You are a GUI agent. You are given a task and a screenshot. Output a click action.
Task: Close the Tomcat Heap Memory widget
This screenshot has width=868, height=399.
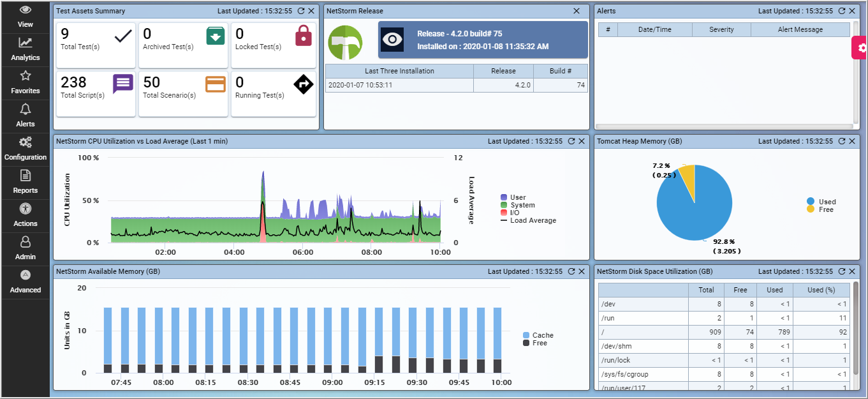pyautogui.click(x=852, y=141)
